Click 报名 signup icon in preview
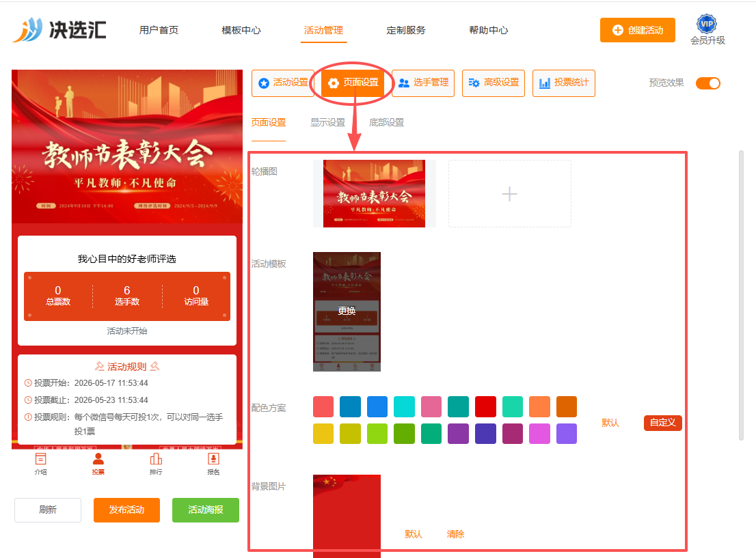 (213, 464)
